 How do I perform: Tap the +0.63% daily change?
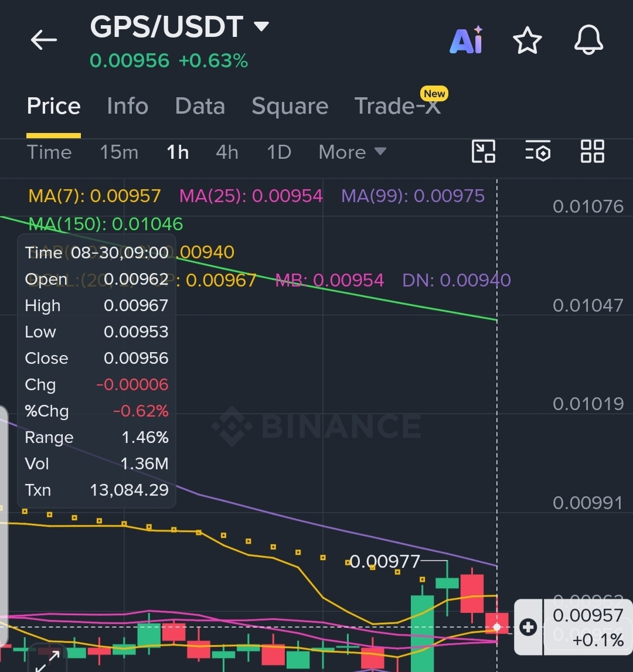[213, 60]
